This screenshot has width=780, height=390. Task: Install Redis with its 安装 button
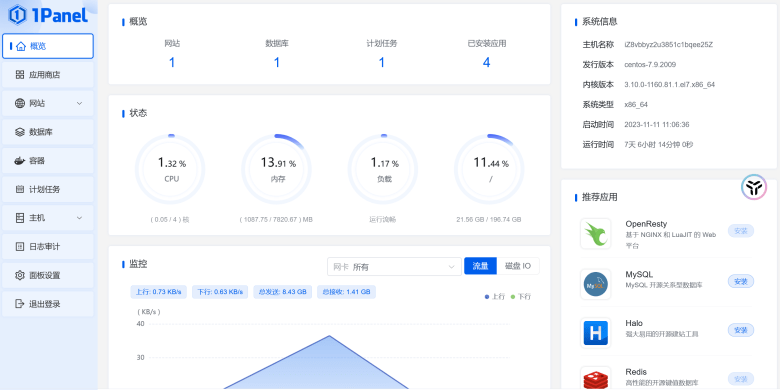click(741, 379)
